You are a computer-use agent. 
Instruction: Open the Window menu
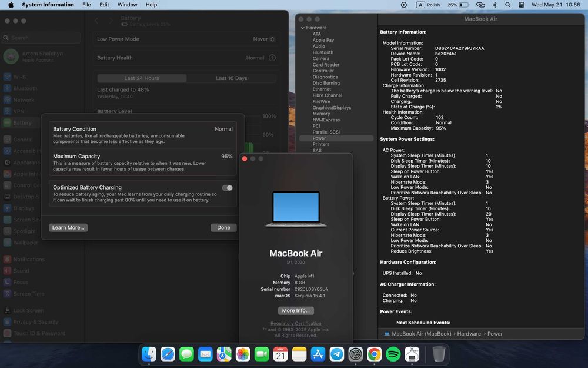pos(127,5)
